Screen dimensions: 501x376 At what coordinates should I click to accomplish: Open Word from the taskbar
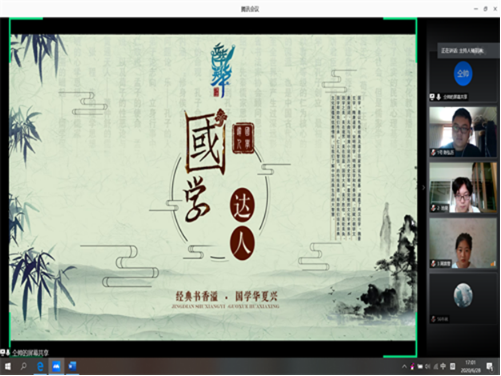(x=72, y=366)
